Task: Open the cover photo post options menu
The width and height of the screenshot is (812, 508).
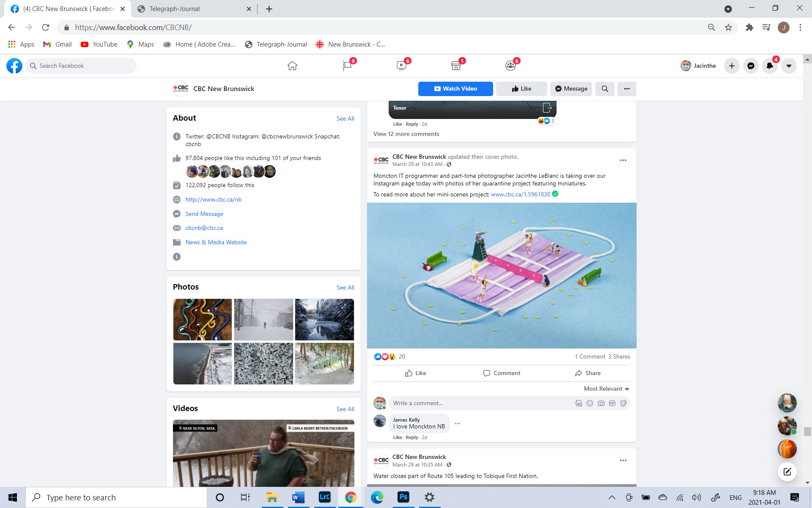Action: tap(623, 160)
